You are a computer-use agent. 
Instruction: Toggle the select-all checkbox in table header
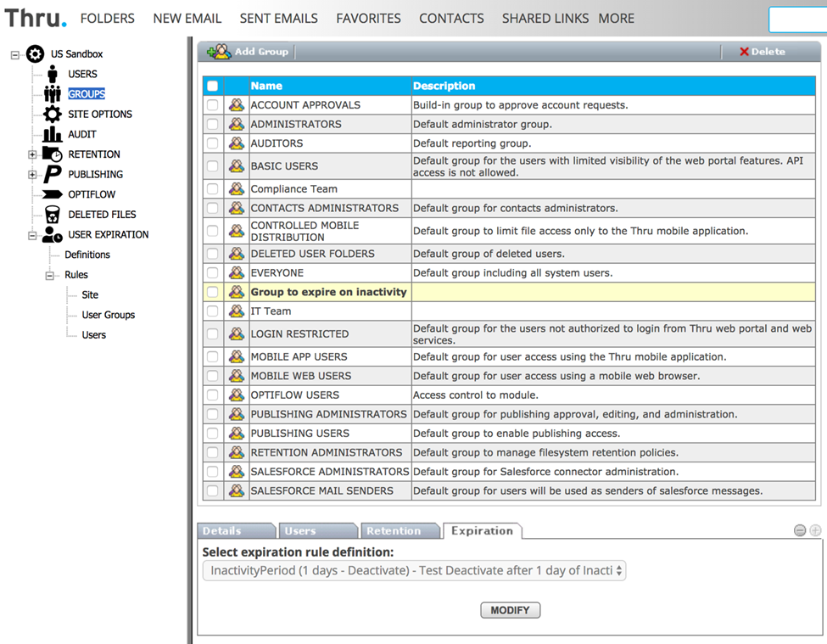pos(212,86)
